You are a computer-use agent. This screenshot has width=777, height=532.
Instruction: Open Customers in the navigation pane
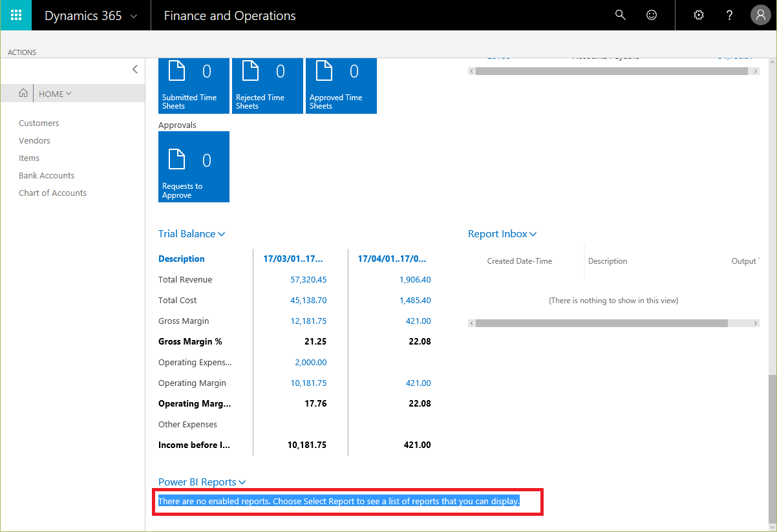(x=39, y=123)
